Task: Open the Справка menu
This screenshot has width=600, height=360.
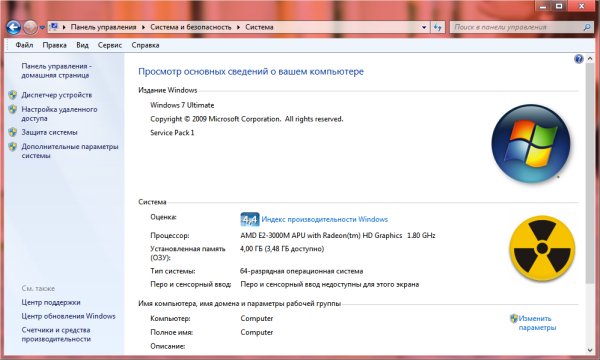Action: click(145, 45)
